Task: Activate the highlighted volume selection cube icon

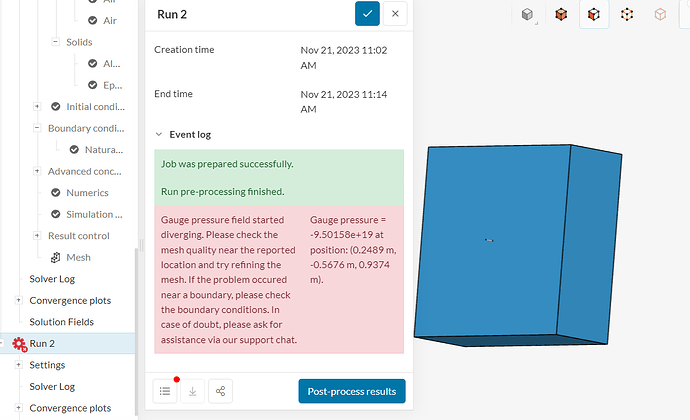Action: 594,15
